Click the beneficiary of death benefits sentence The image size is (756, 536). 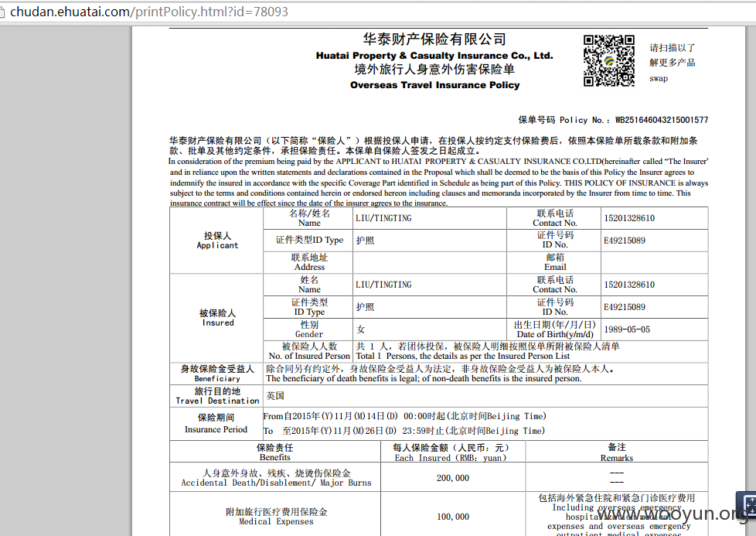click(424, 379)
